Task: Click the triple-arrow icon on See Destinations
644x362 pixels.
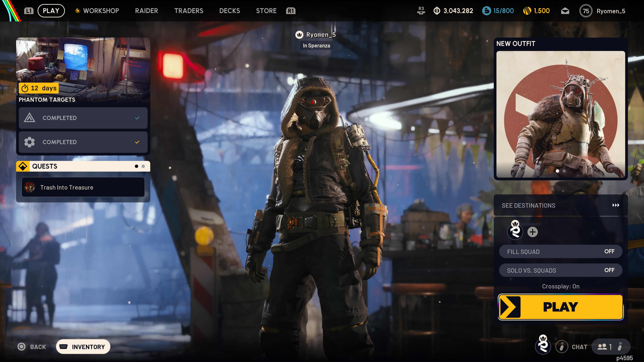Action: [x=616, y=205]
